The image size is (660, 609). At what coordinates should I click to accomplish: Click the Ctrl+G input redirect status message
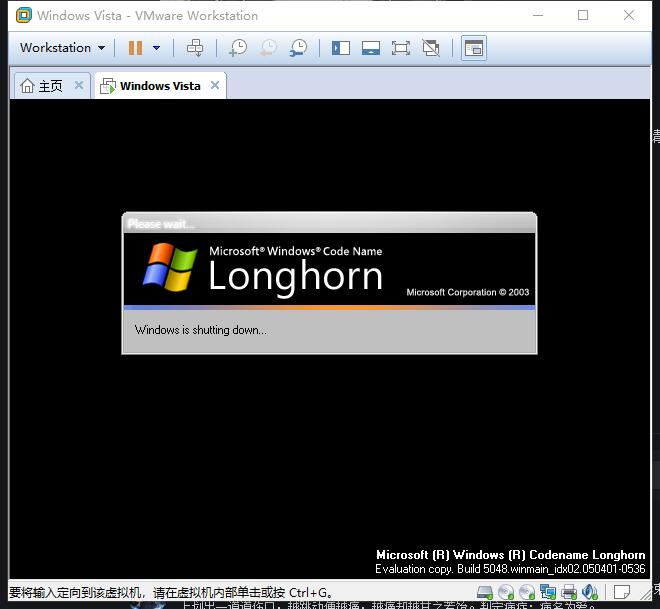coord(170,593)
